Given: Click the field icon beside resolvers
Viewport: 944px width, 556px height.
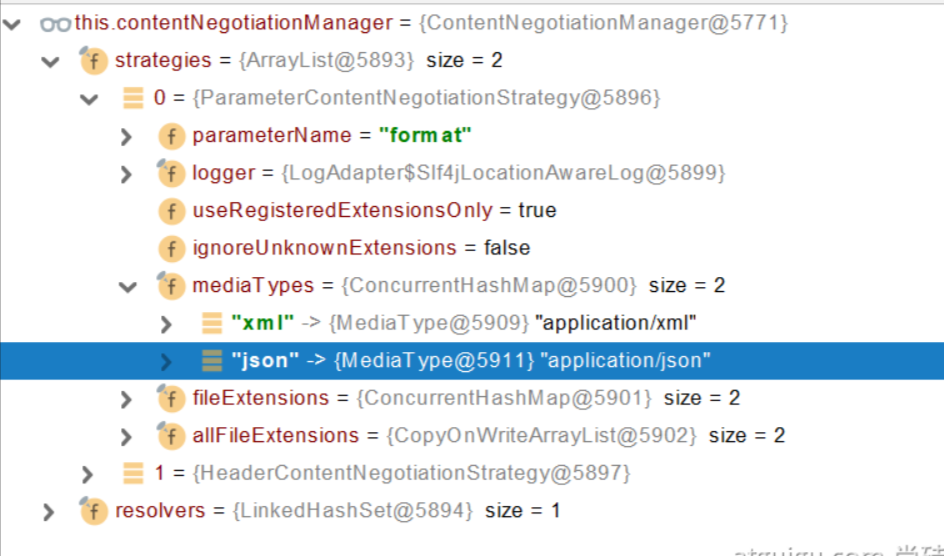Looking at the screenshot, I should tap(94, 511).
